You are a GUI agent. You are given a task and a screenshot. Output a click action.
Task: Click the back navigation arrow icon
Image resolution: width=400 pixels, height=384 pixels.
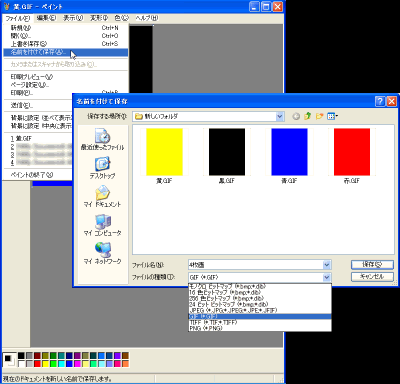(x=296, y=116)
